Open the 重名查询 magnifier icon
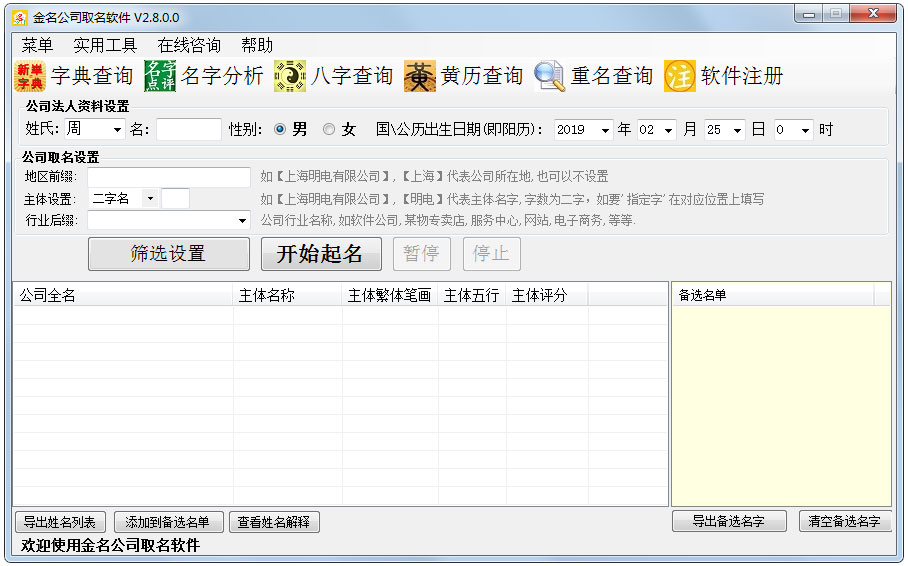The image size is (908, 566). point(550,76)
